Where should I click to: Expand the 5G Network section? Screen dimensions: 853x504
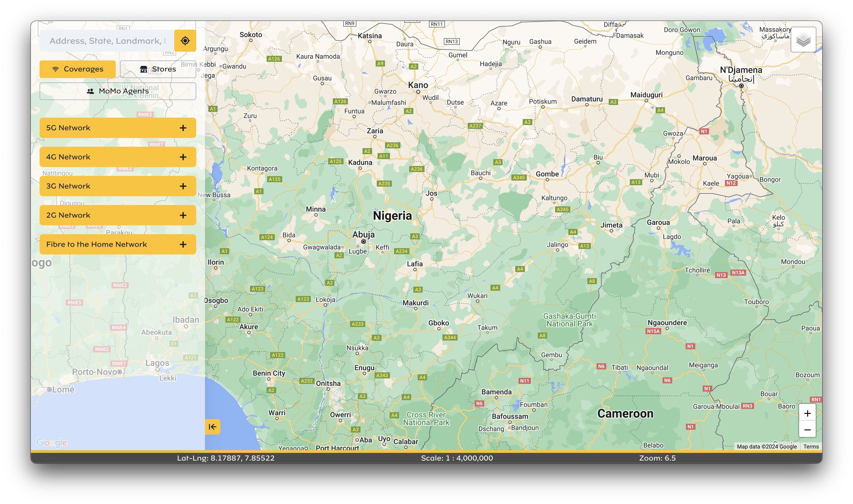pyautogui.click(x=118, y=128)
